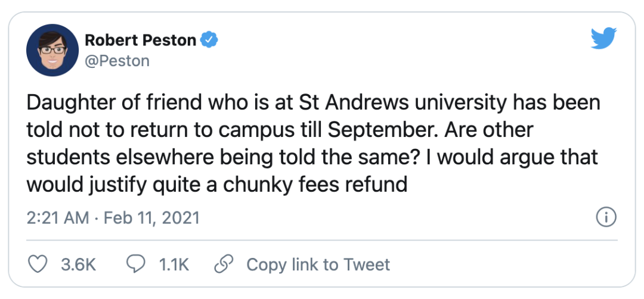This screenshot has width=644, height=299.
Task: Open the tweet info circle icon
Action: pyautogui.click(x=605, y=218)
